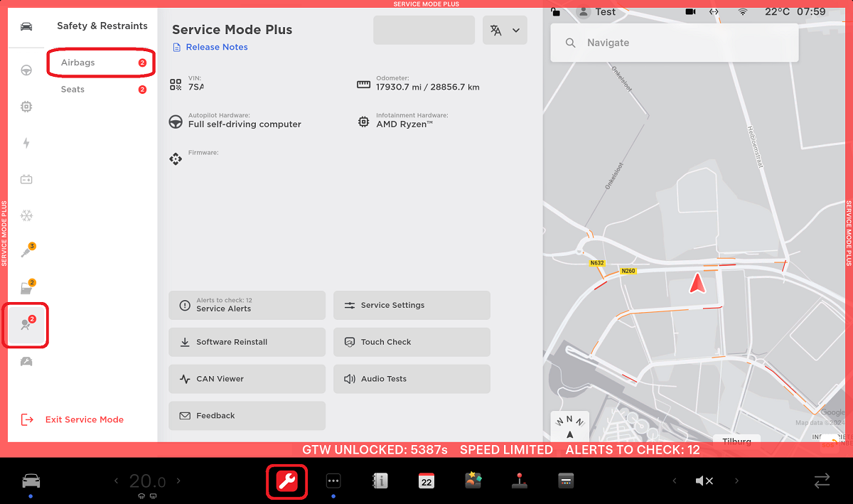Open the calendar app in bottom bar

pyautogui.click(x=426, y=481)
